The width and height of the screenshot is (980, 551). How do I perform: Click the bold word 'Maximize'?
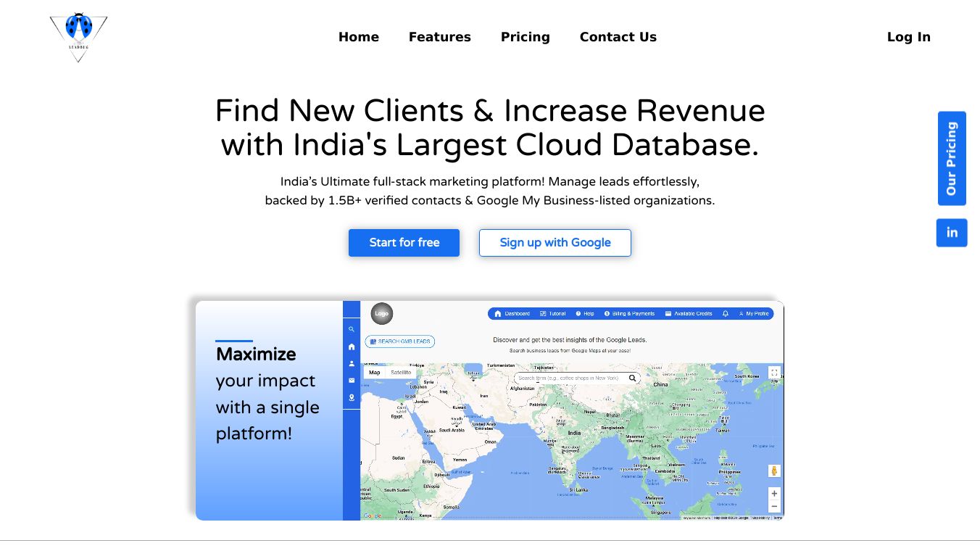pyautogui.click(x=256, y=355)
